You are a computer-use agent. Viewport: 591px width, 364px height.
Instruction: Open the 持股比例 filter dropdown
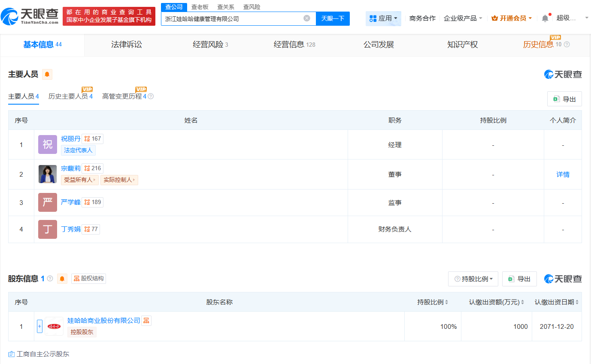tap(473, 278)
